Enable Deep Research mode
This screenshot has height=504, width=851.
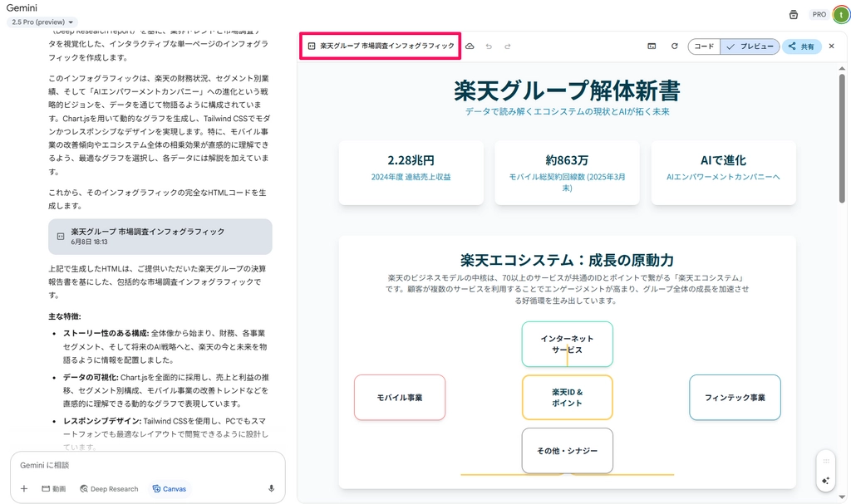click(109, 489)
